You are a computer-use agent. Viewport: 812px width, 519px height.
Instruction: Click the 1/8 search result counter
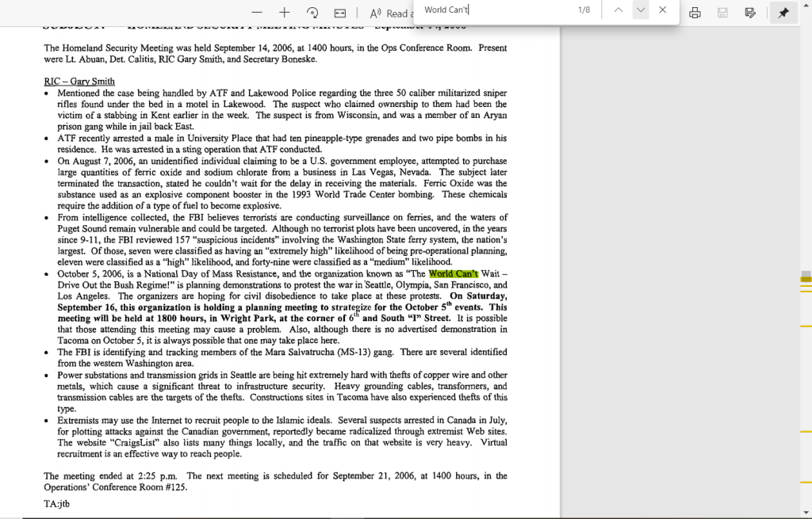[x=584, y=10]
